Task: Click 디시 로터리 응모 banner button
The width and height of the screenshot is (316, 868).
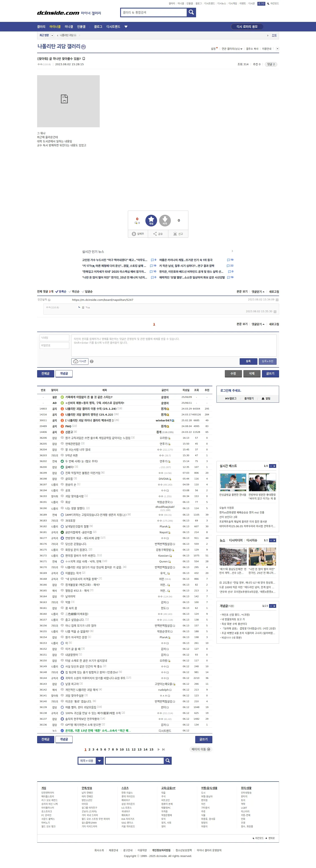Action: [247, 27]
